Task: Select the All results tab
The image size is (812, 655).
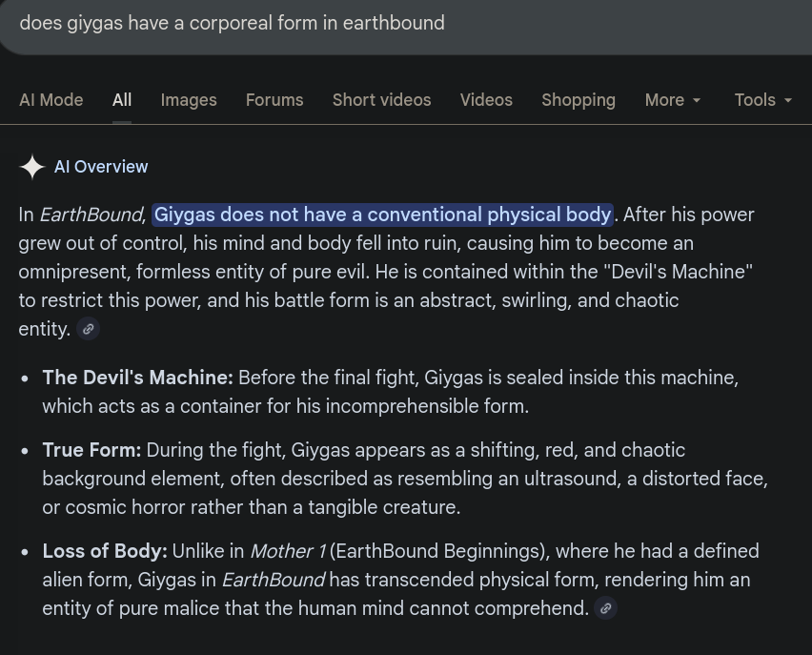Action: click(122, 100)
